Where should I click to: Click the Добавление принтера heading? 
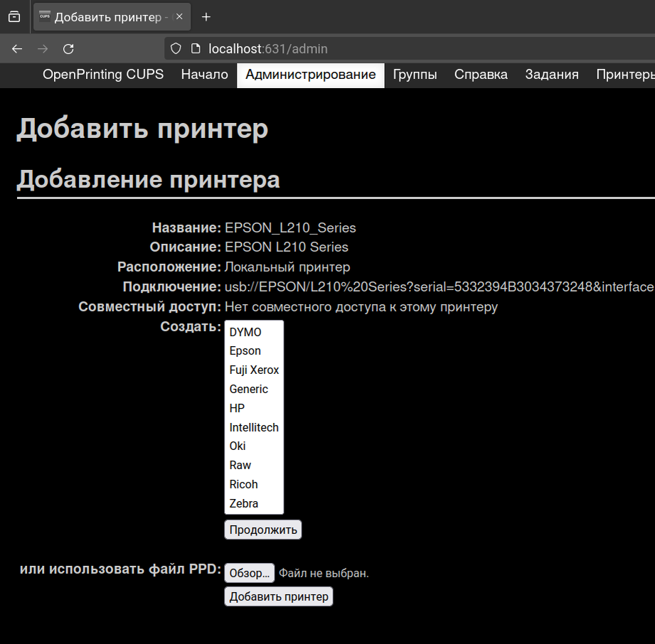[x=149, y=180]
